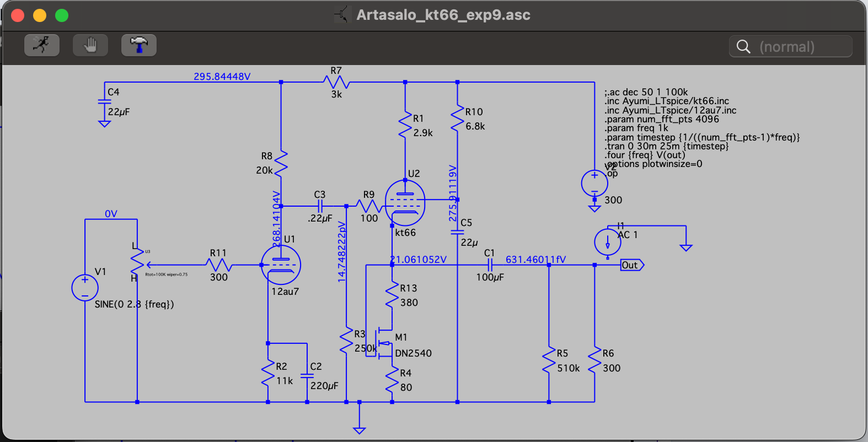Select resistor R3 250k symbol
Image resolution: width=868 pixels, height=442 pixels.
[346, 341]
